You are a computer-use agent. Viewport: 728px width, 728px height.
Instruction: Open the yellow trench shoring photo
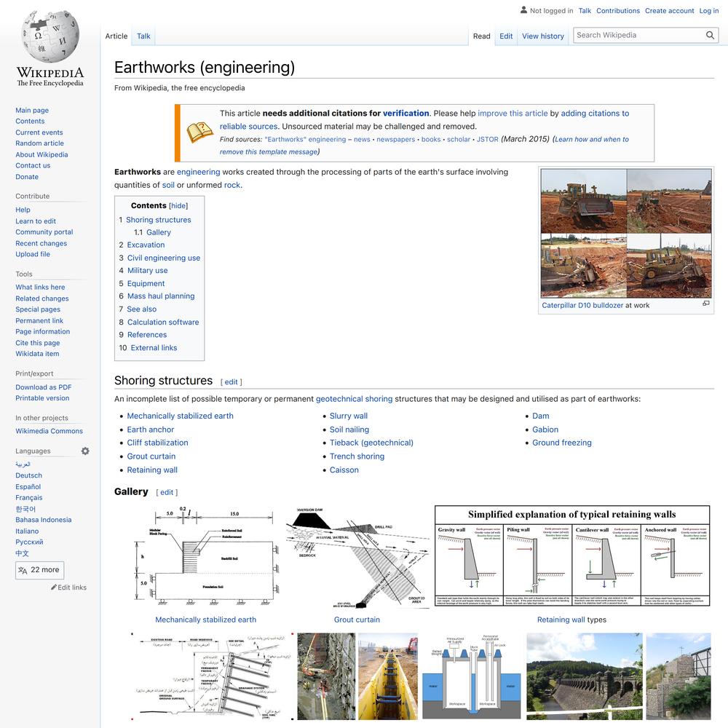tap(388, 676)
